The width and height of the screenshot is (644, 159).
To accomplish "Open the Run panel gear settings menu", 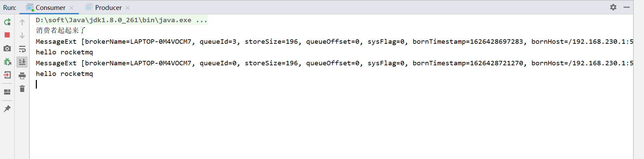I will point(613,7).
